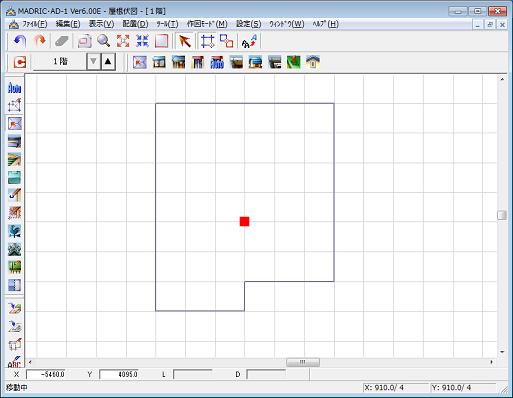Click the horizontal scrollbar thumb
Screen dimensions: 513x398
click(x=303, y=362)
